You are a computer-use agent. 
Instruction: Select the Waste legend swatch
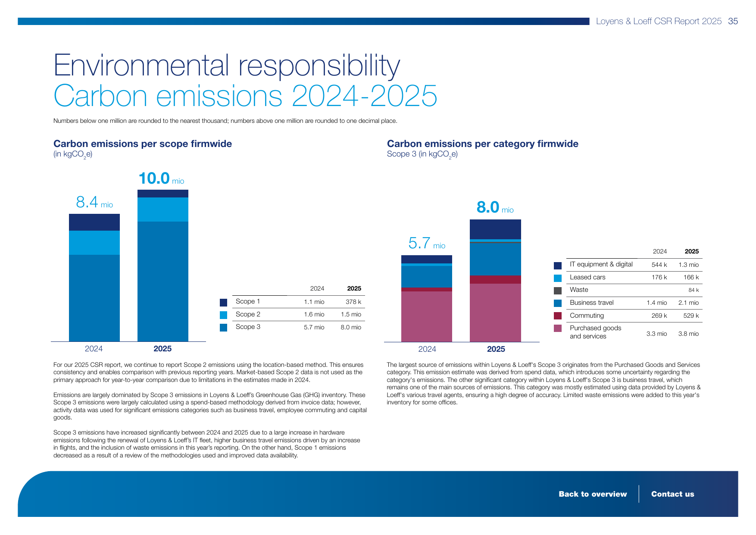558,291
